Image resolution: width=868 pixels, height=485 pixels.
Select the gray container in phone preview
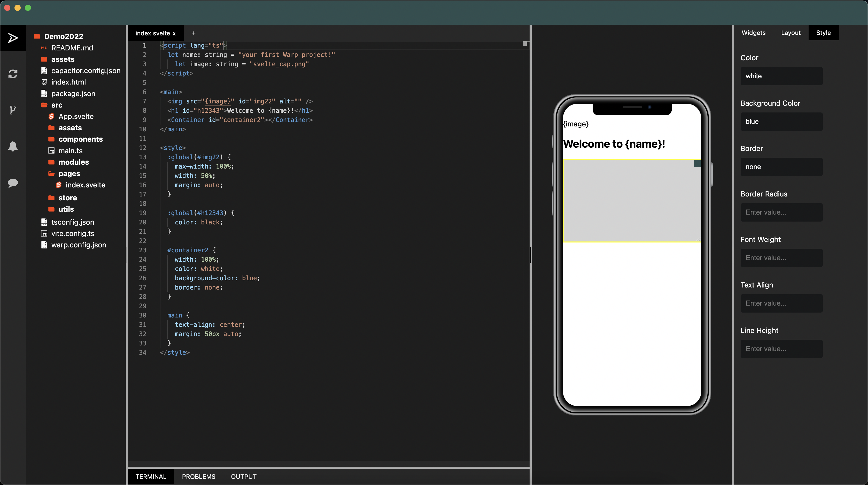[x=632, y=201]
